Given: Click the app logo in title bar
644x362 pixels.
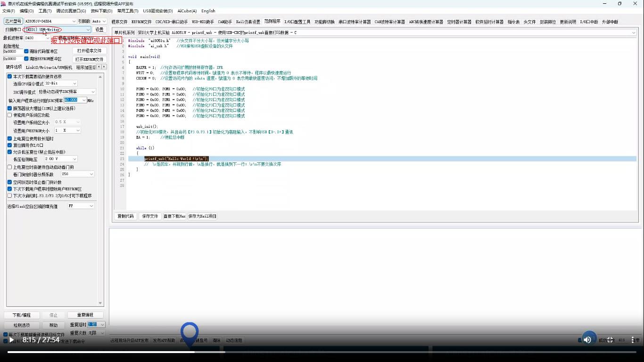Looking at the screenshot, I should click(x=4, y=4).
